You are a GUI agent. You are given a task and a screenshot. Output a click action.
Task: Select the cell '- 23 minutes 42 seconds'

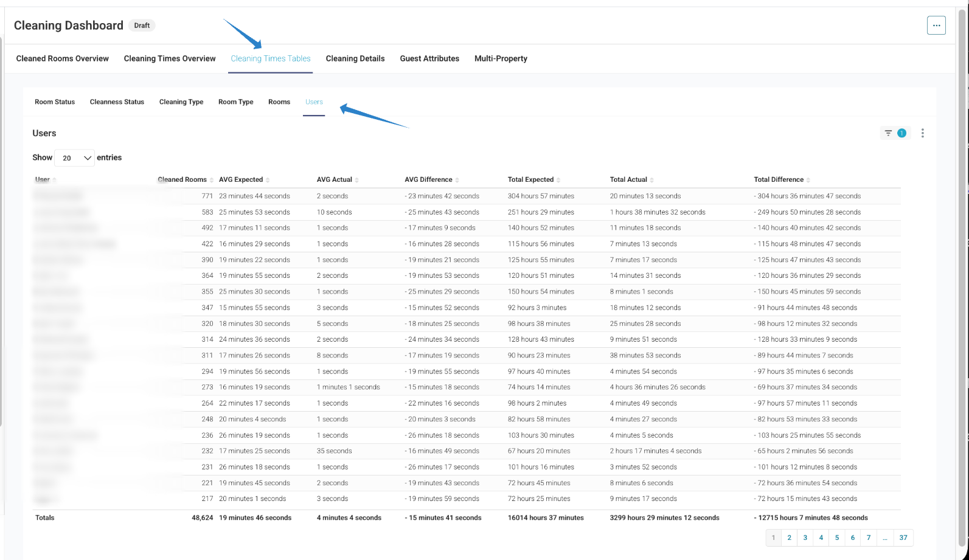[x=442, y=196]
